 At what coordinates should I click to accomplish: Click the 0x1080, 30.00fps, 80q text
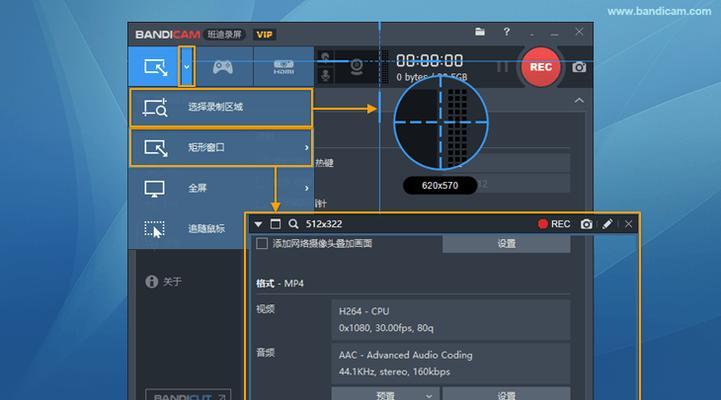tap(386, 328)
